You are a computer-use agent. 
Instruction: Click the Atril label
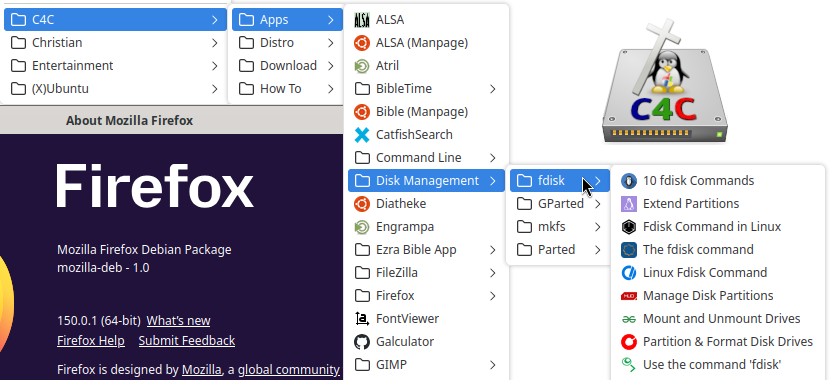click(x=387, y=66)
